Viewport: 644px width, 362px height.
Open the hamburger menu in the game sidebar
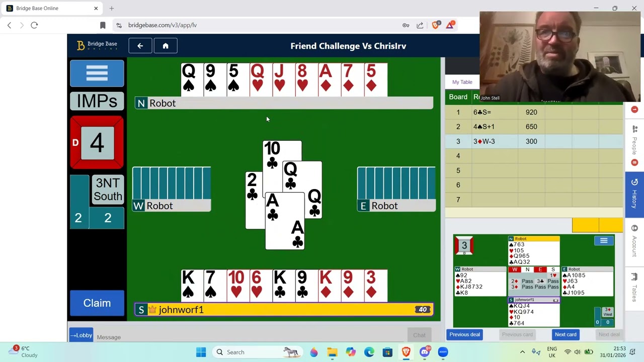[x=97, y=73]
